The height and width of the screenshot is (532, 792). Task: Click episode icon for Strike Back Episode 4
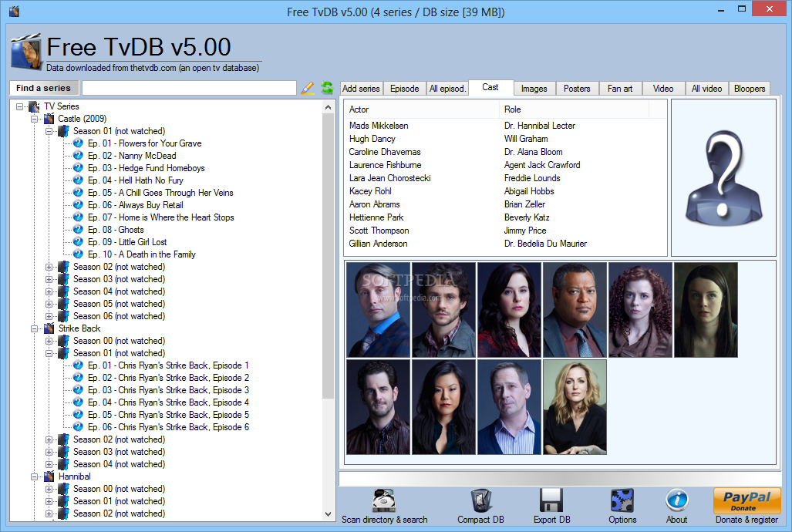coord(78,402)
